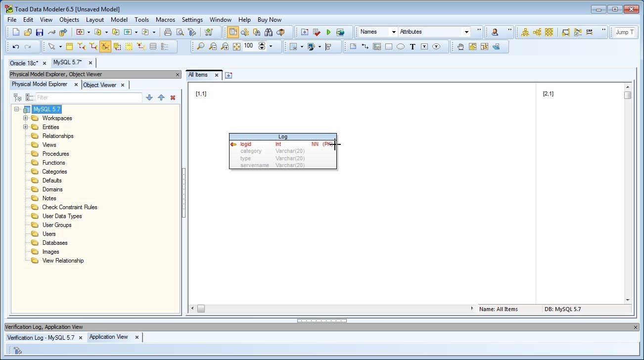Select the arrow pointer Select tool
Viewport: 644px width, 360px height.
[x=51, y=46]
